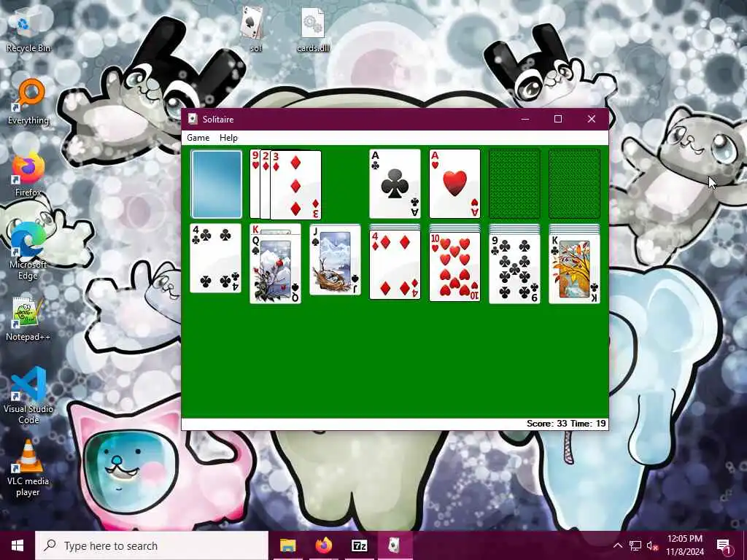Screen dimensions: 747x560
Task: Select the 9 of clubs card
Action: (x=514, y=269)
